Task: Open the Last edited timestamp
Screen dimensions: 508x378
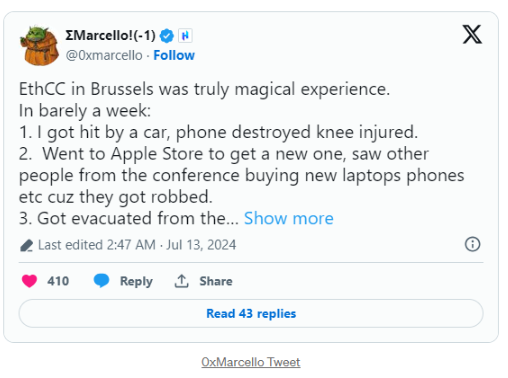Action: click(x=137, y=245)
